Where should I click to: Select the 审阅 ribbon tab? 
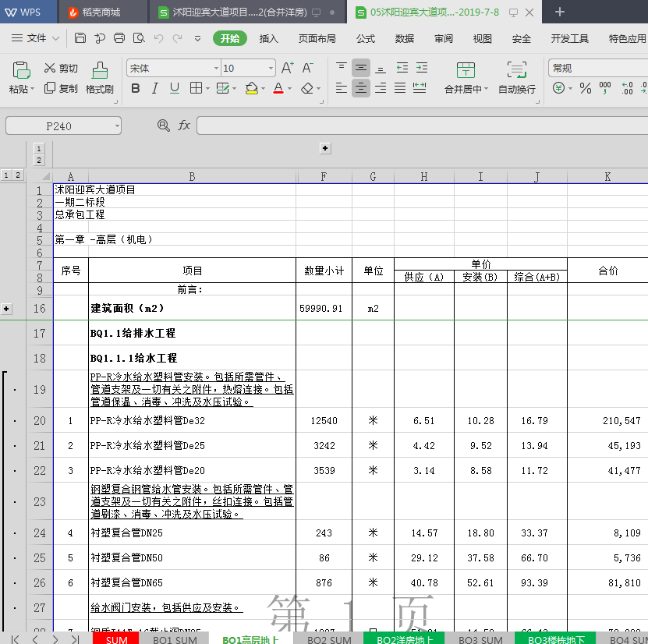(x=444, y=38)
